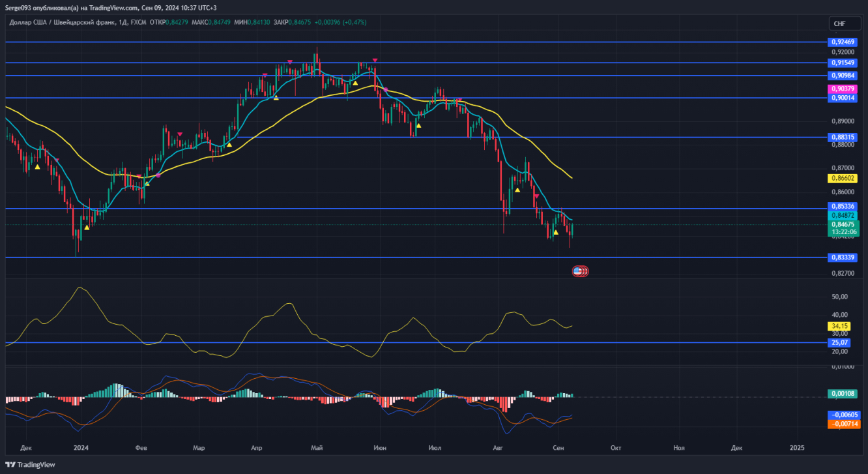Viewport: 868px width, 474px height.
Task: Click the 13:22:06 bar countdown label
Action: pos(843,232)
